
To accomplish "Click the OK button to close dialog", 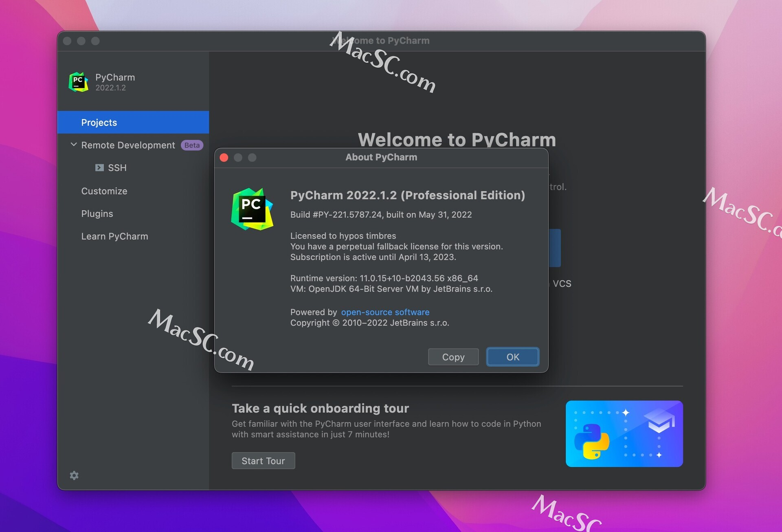I will tap(512, 357).
